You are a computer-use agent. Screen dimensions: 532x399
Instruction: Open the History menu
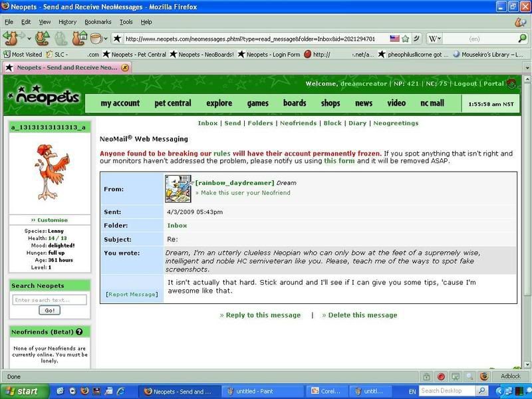pyautogui.click(x=68, y=22)
